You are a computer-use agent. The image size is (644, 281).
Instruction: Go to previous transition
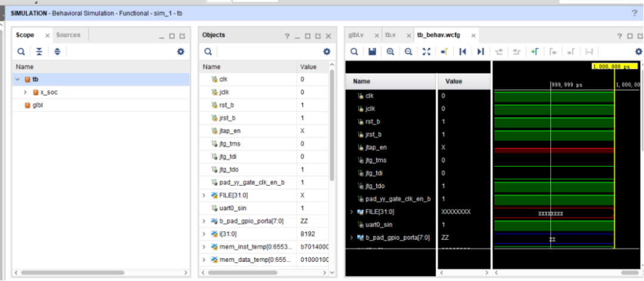[499, 51]
